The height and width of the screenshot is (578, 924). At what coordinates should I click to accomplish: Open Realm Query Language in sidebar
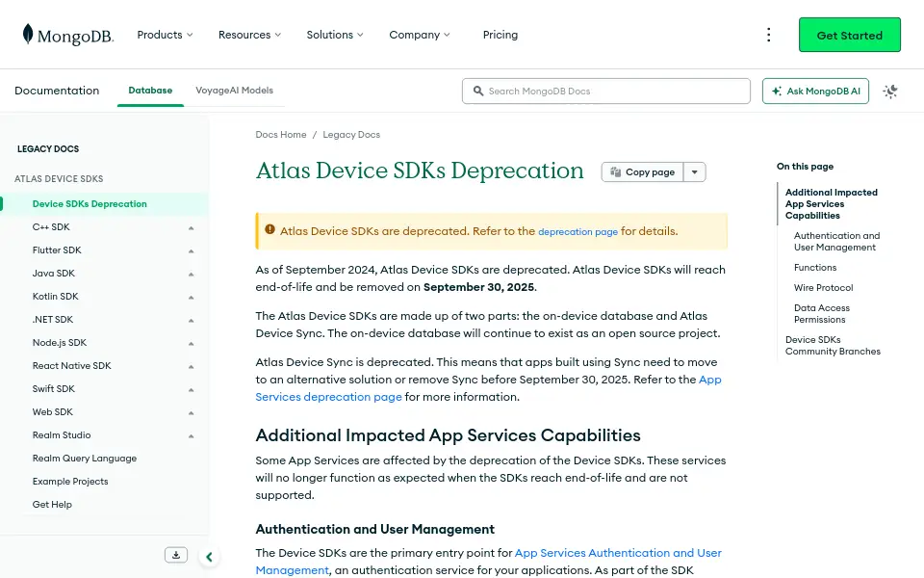[x=85, y=459]
